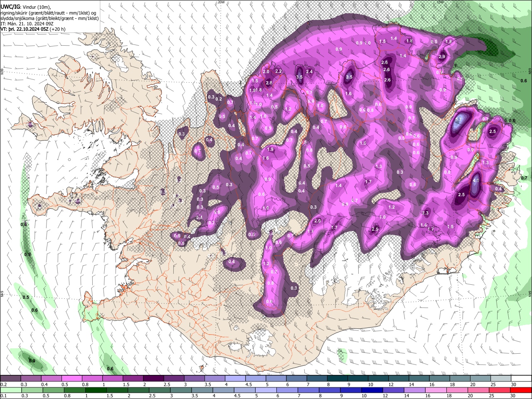532x399 pixels.
Task: Choose the 0.5–0.8 medium green rain swatch
Action: tap(53, 390)
